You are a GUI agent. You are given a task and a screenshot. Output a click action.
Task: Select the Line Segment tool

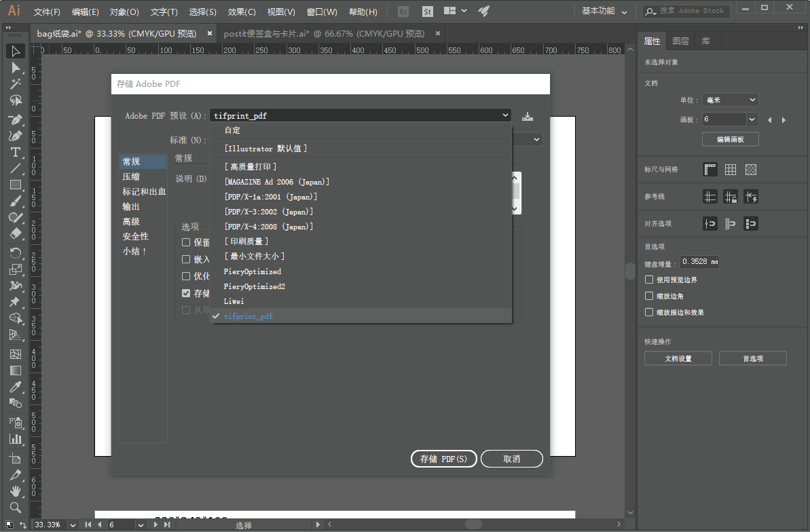16,168
